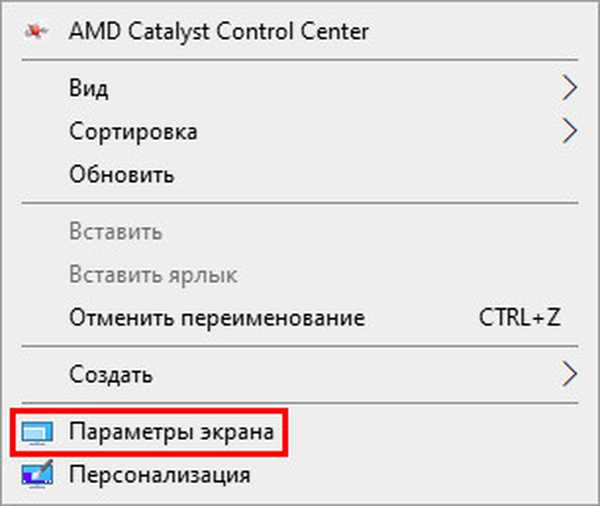Screen dimensions: 600x506
Task: Select the Сортировка menu entry
Action: [133, 131]
